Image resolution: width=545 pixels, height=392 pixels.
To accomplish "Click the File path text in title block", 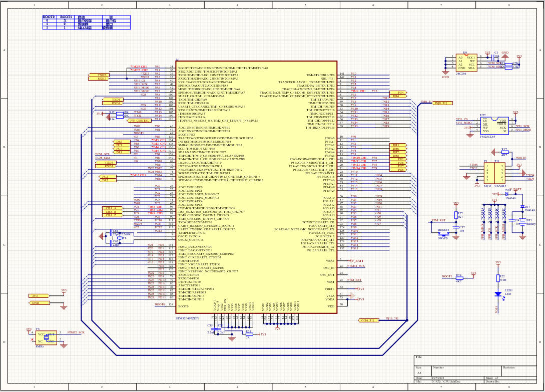I will (446, 381).
